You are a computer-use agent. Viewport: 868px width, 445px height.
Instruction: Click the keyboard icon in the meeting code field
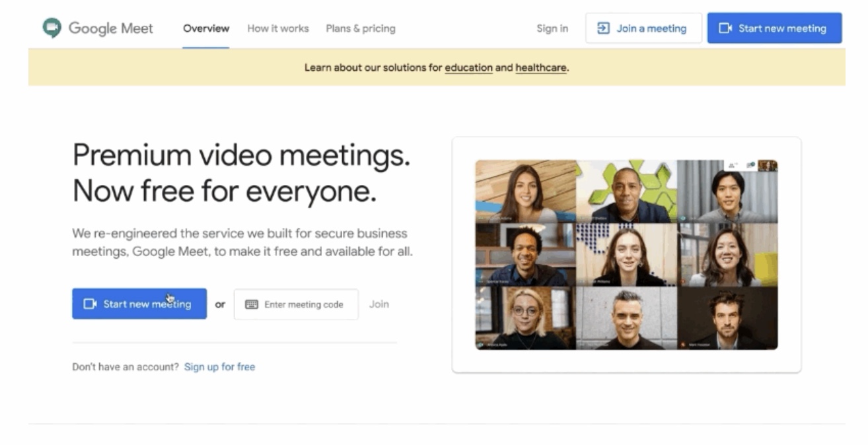(251, 304)
